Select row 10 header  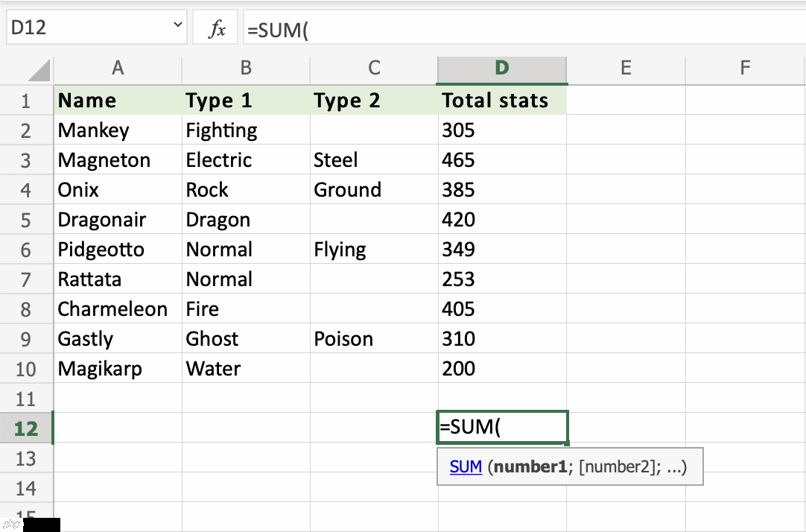(26, 369)
